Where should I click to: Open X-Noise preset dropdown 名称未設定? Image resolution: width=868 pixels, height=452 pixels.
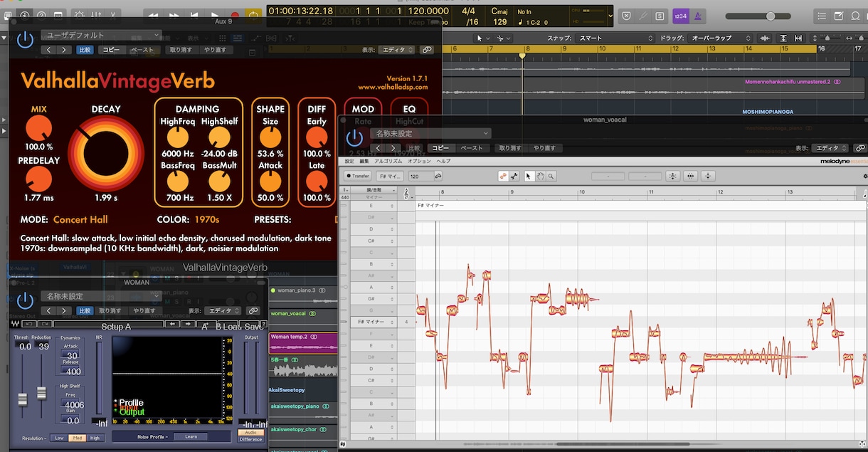coord(100,296)
